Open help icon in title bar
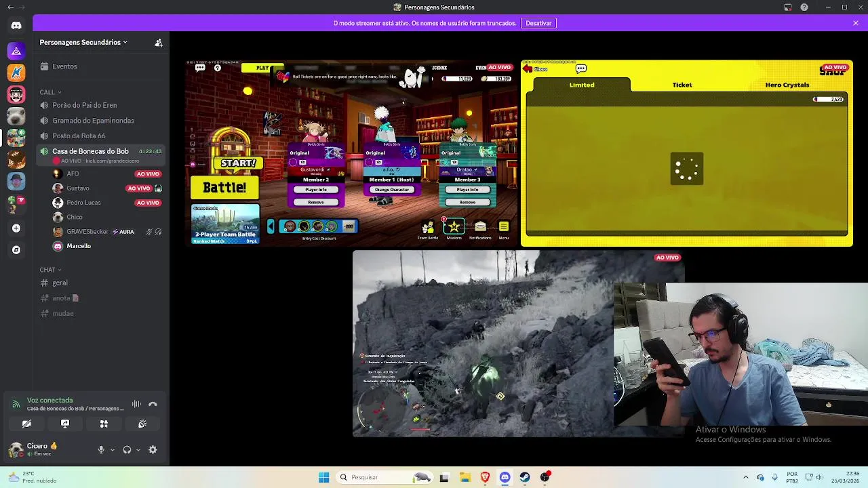 coord(804,7)
